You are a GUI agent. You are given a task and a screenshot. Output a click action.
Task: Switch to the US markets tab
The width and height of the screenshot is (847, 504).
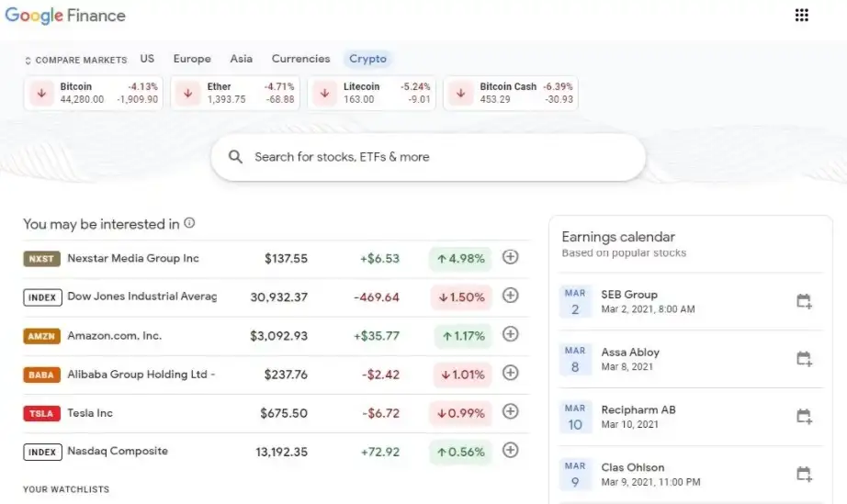(x=147, y=59)
